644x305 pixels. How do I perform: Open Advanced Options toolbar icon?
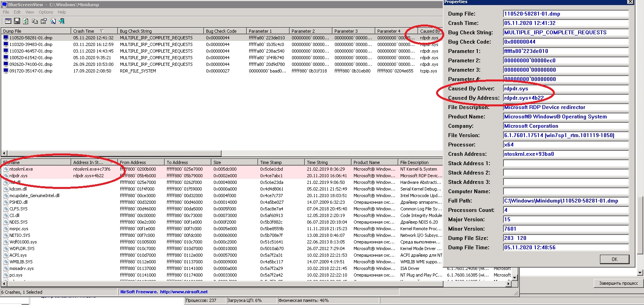click(x=7, y=21)
